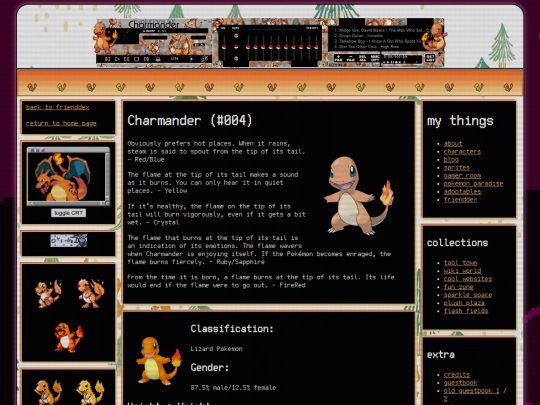This screenshot has height=405, width=540.
Task: Click the -FILE playlist button
Action: click(351, 58)
